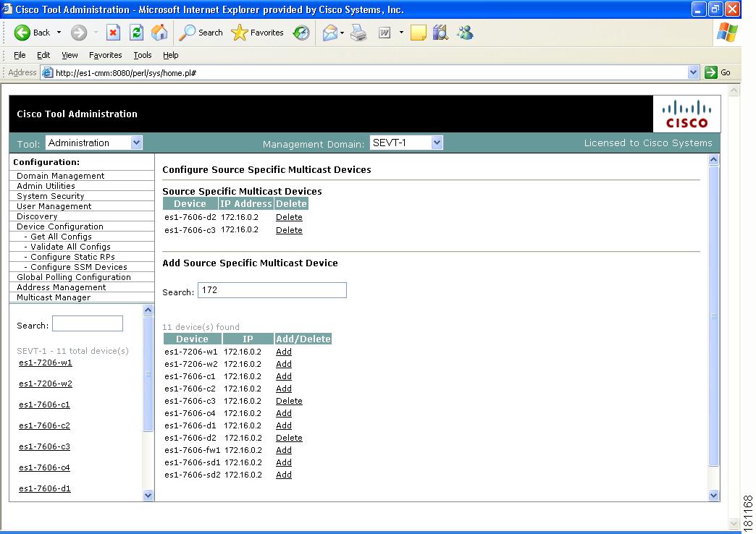
Task: Click the Windows flag logo
Action: [727, 33]
